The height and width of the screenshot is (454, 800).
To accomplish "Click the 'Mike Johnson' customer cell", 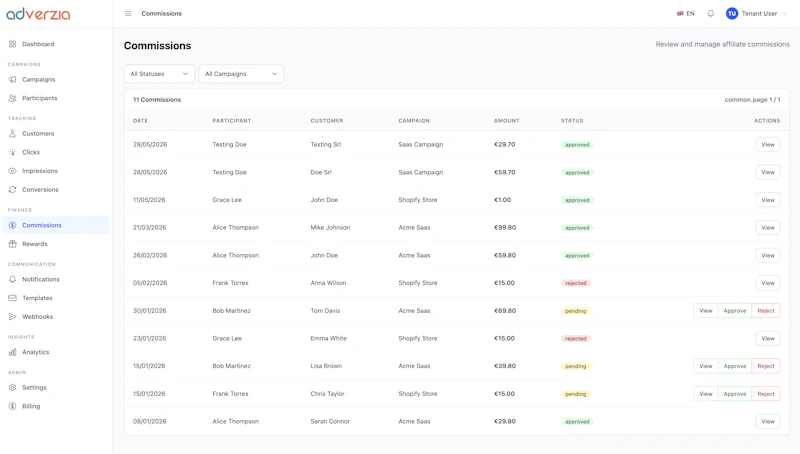I will [x=330, y=228].
